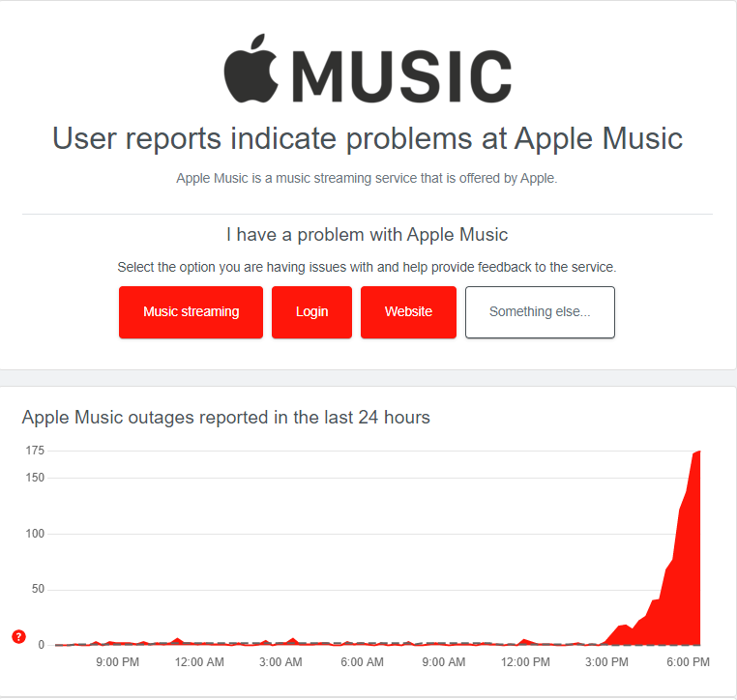Report a Login problem

(311, 312)
